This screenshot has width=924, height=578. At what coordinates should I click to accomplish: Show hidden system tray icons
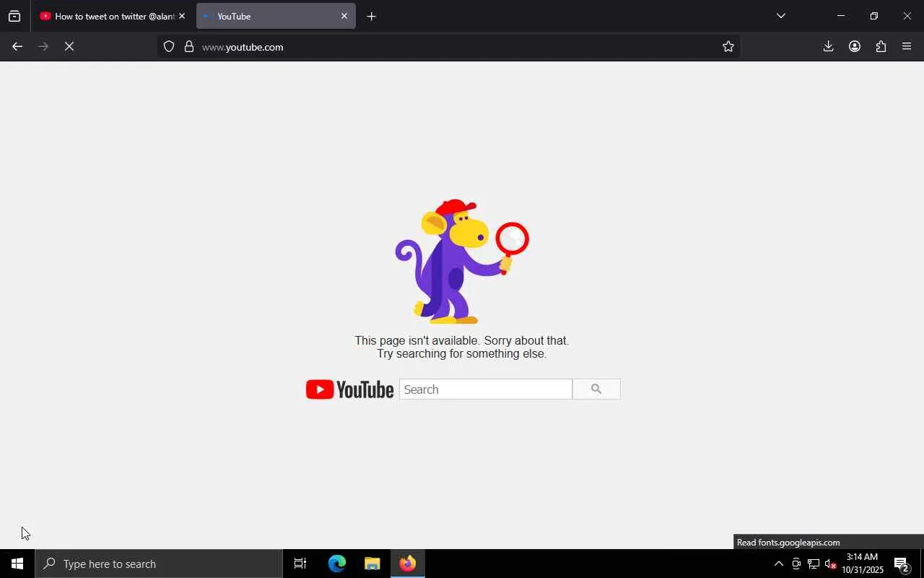(779, 564)
